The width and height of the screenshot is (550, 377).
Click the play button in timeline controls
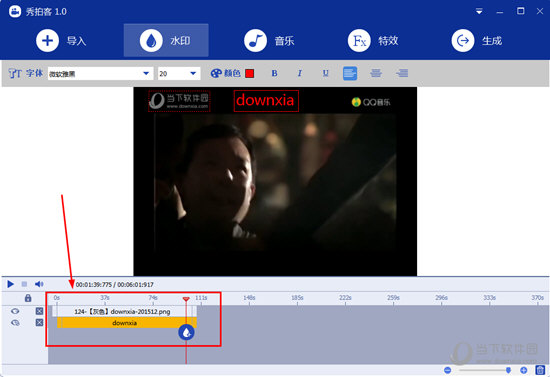[x=11, y=284]
